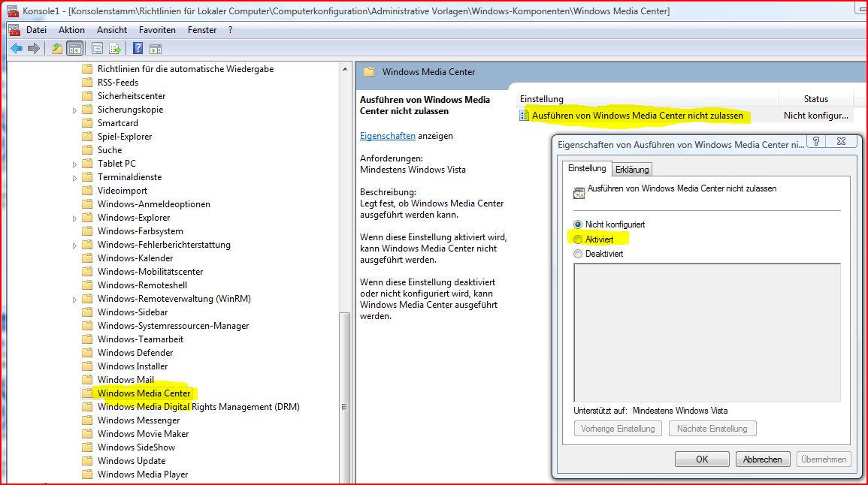Select Windows Media Center in the tree
Viewport: 868px width, 485px height.
pyautogui.click(x=144, y=393)
